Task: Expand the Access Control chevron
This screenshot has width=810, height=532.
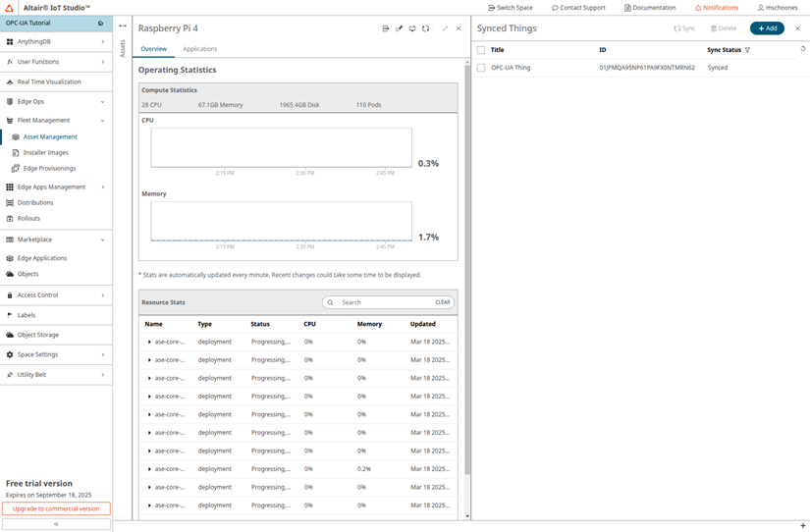Action: [x=103, y=295]
